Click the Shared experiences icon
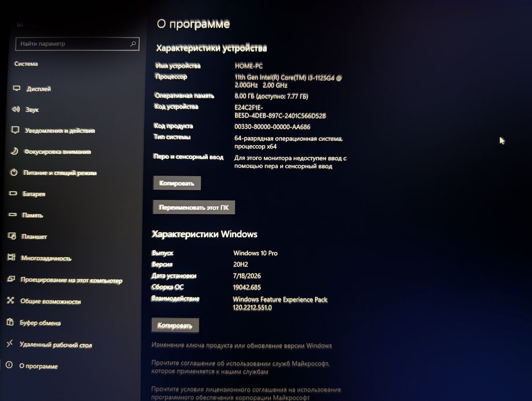The image size is (532, 401). click(x=10, y=300)
